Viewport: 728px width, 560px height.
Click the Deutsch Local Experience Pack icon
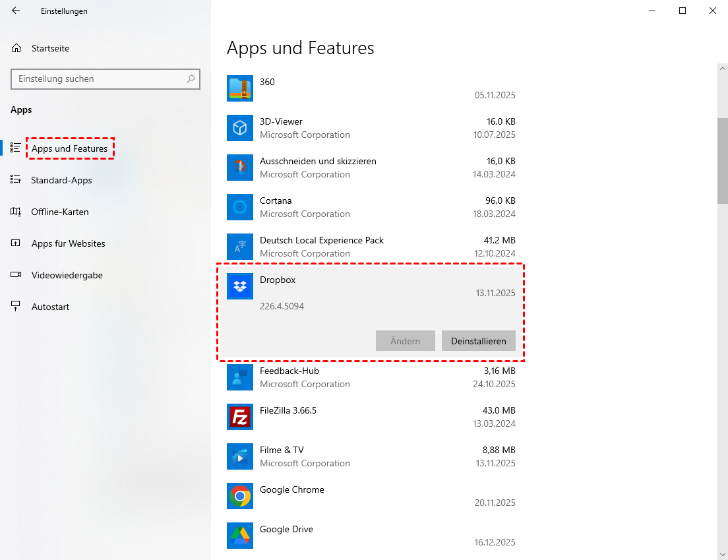point(240,247)
